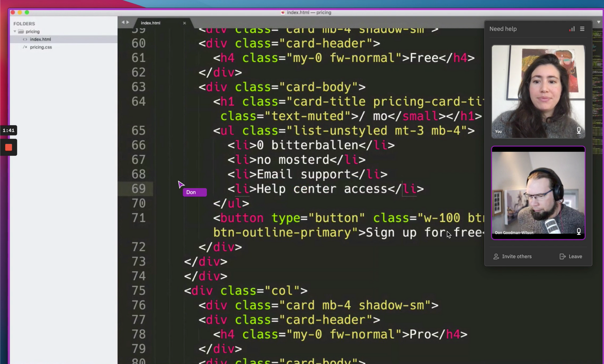Toggle your self-view camera thumbnail
604x364 pixels.
click(x=538, y=92)
